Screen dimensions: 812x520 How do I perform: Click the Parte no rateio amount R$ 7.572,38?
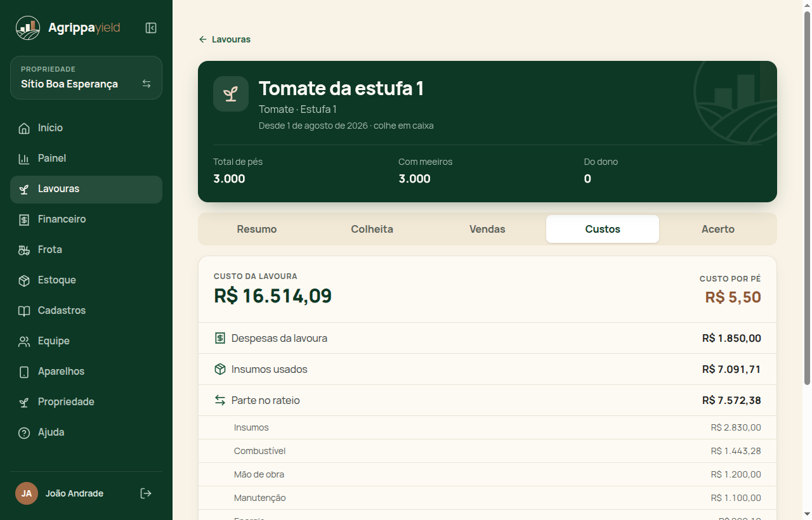pyautogui.click(x=731, y=400)
